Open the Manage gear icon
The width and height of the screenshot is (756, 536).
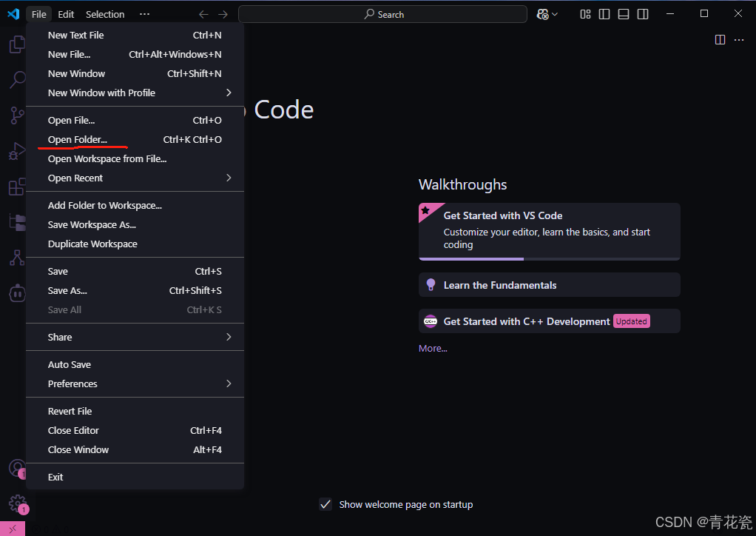pyautogui.click(x=17, y=503)
